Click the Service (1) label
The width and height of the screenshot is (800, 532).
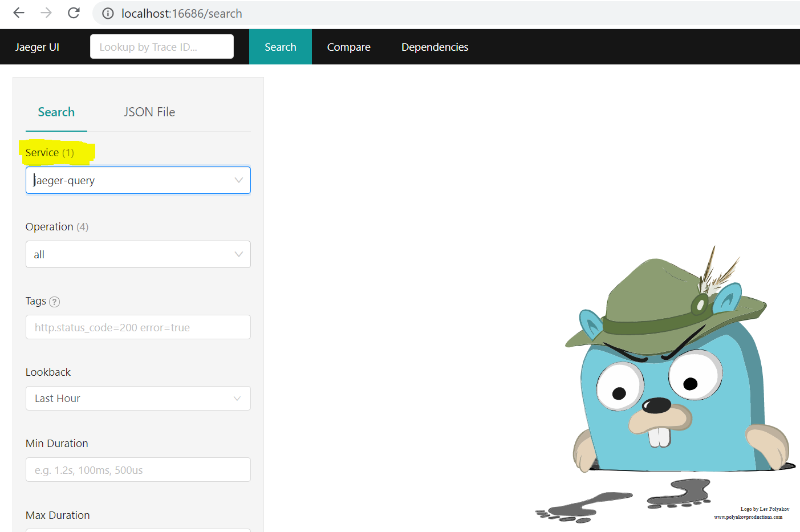coord(50,153)
